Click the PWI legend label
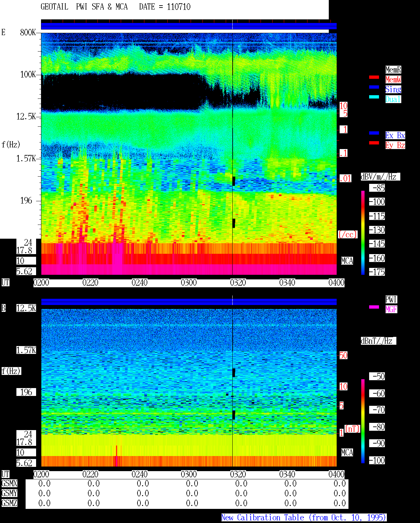Viewport: 420px width, 523px height. click(391, 299)
